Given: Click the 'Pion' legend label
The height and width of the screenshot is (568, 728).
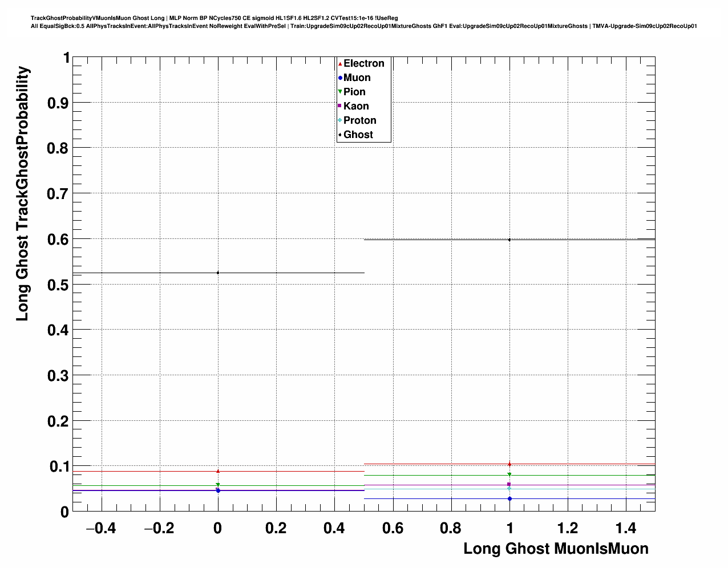Looking at the screenshot, I should [x=354, y=92].
